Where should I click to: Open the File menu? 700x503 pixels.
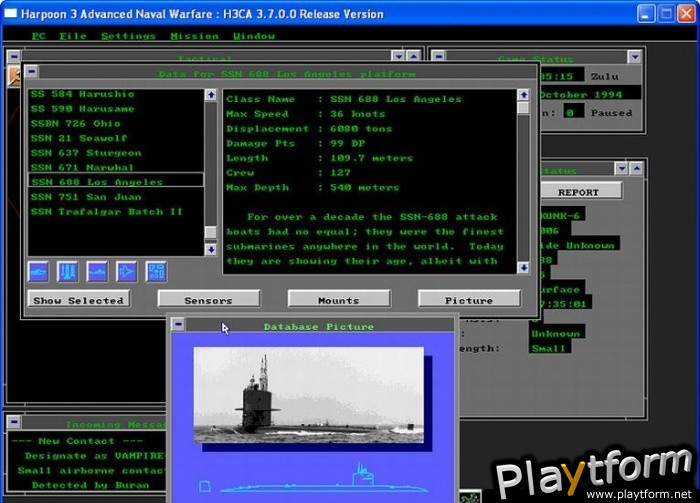click(73, 36)
